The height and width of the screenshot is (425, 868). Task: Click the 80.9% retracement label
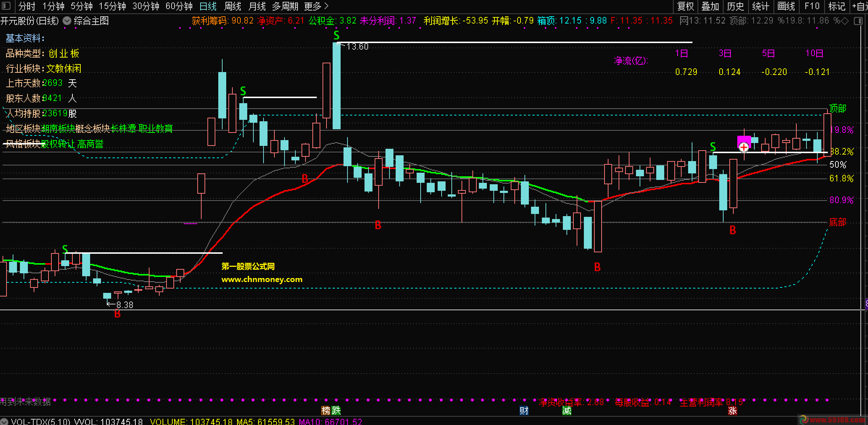click(841, 200)
